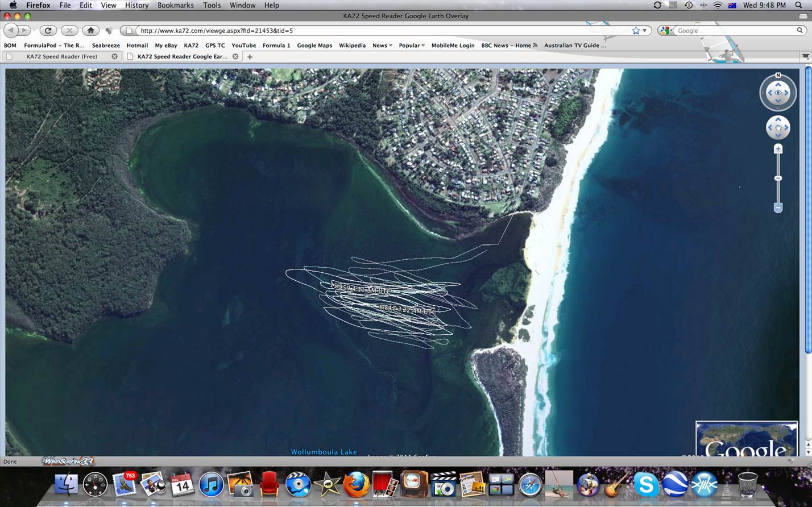
Task: Switch to KA72 Speed Reader (Free) tab
Action: point(62,57)
